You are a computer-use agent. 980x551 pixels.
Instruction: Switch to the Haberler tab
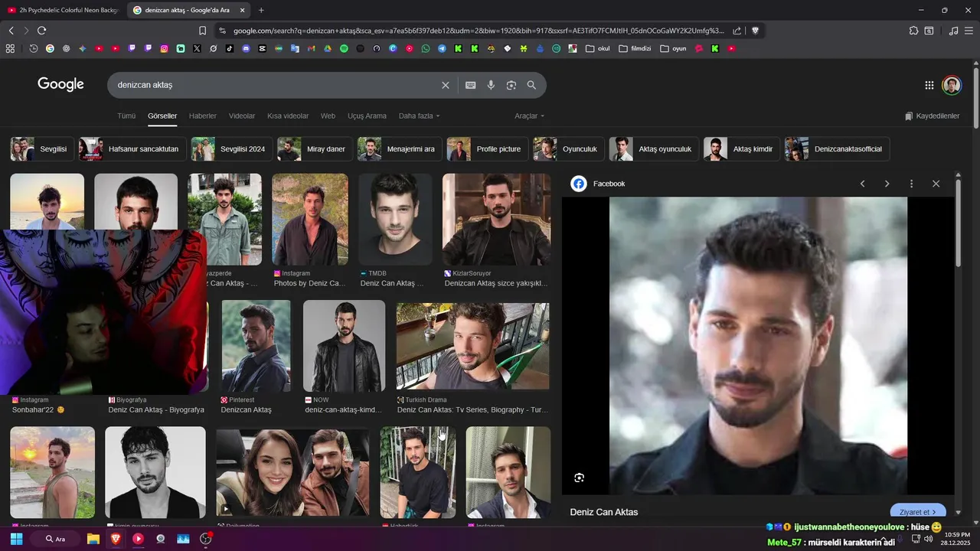coord(203,116)
